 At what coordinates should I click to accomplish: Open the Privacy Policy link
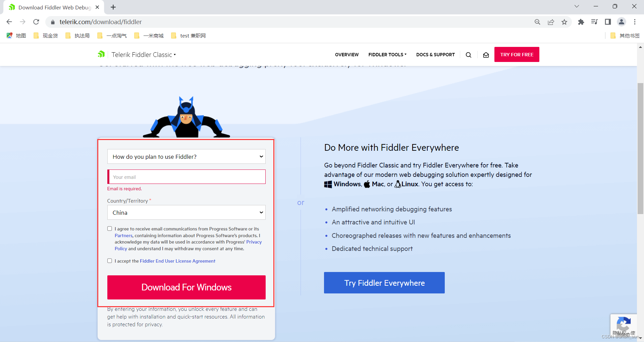[254, 242]
